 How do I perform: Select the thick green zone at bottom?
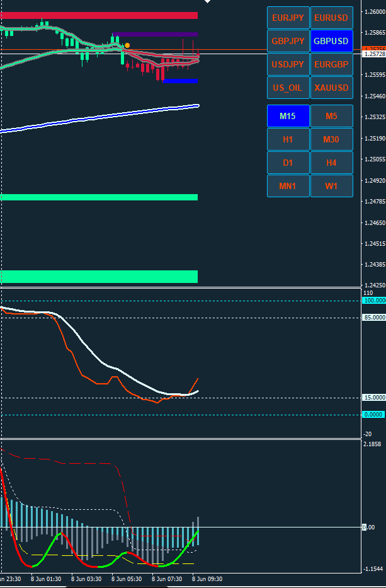point(99,277)
